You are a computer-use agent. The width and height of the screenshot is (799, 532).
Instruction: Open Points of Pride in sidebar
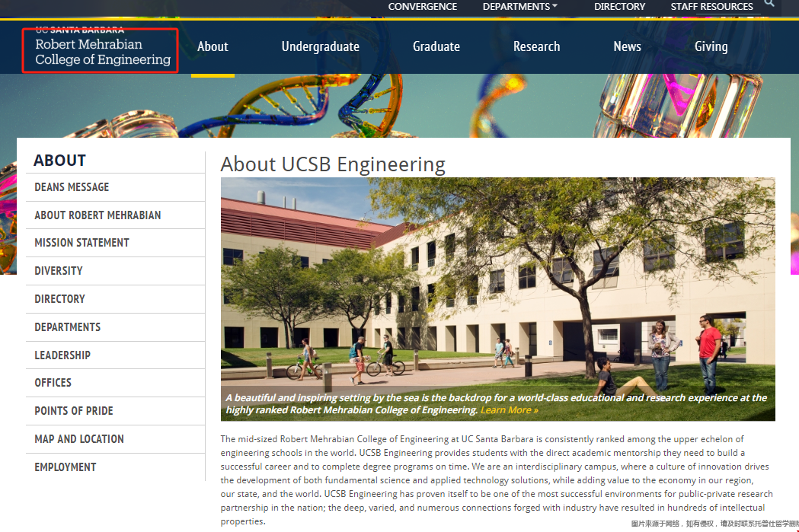tap(74, 411)
